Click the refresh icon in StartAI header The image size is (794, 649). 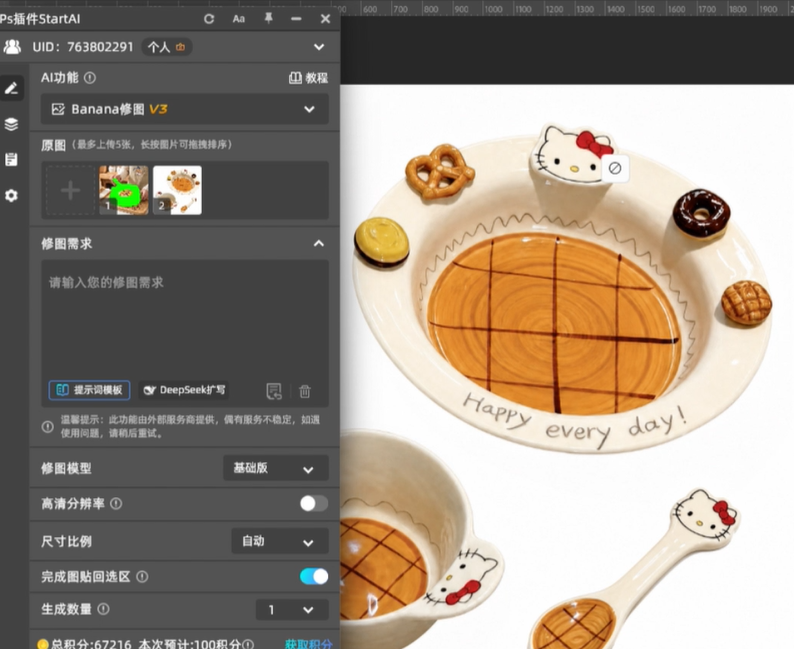click(209, 19)
